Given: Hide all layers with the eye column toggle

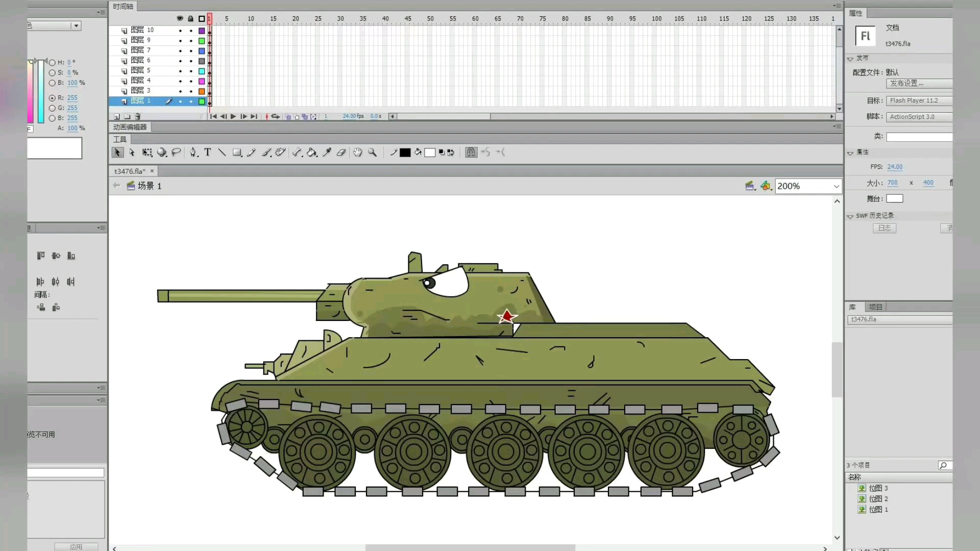Looking at the screenshot, I should click(180, 18).
